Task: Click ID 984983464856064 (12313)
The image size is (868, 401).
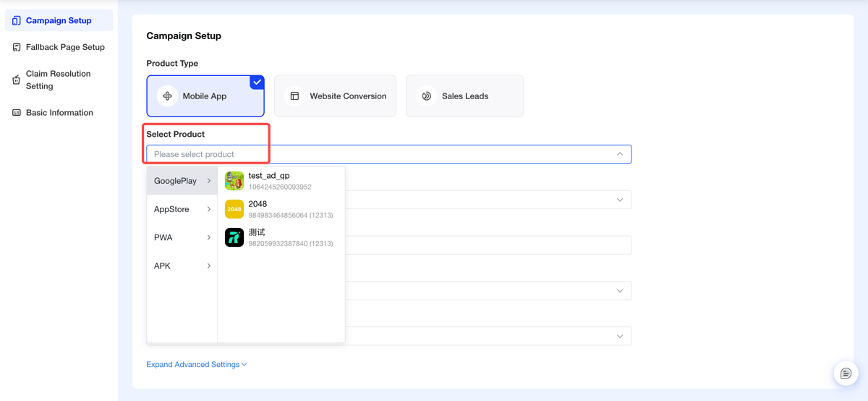Action: tap(291, 215)
